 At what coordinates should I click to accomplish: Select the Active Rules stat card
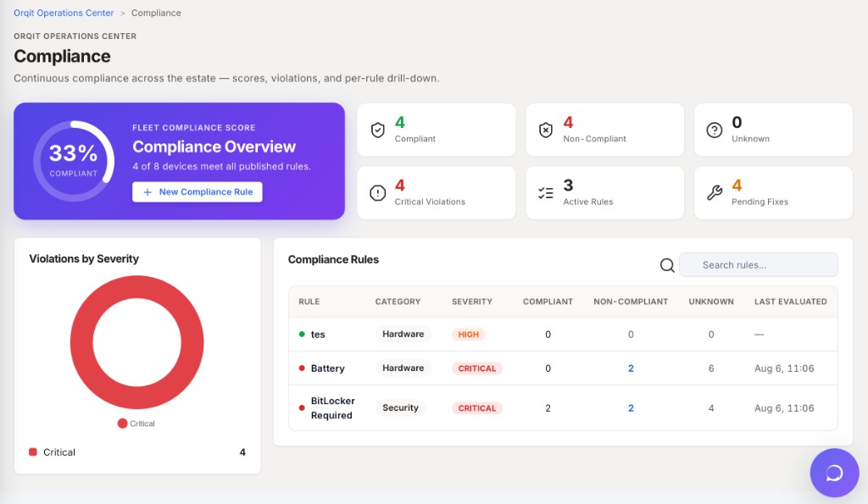click(604, 192)
